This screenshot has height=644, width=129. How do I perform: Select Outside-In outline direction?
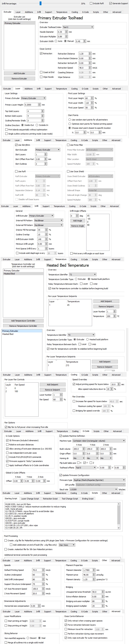pos(37,125)
